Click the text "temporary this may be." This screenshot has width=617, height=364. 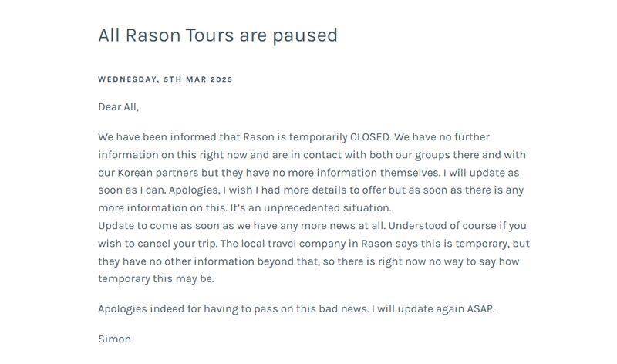pos(156,279)
